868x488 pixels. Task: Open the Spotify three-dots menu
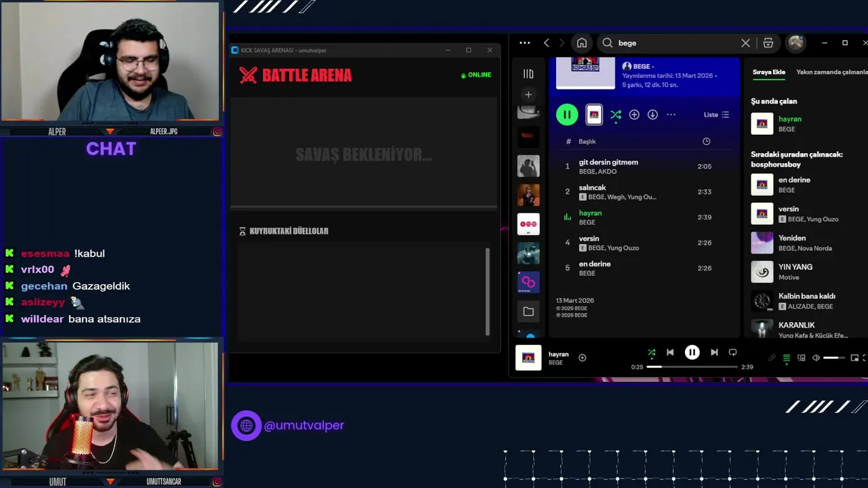click(525, 43)
